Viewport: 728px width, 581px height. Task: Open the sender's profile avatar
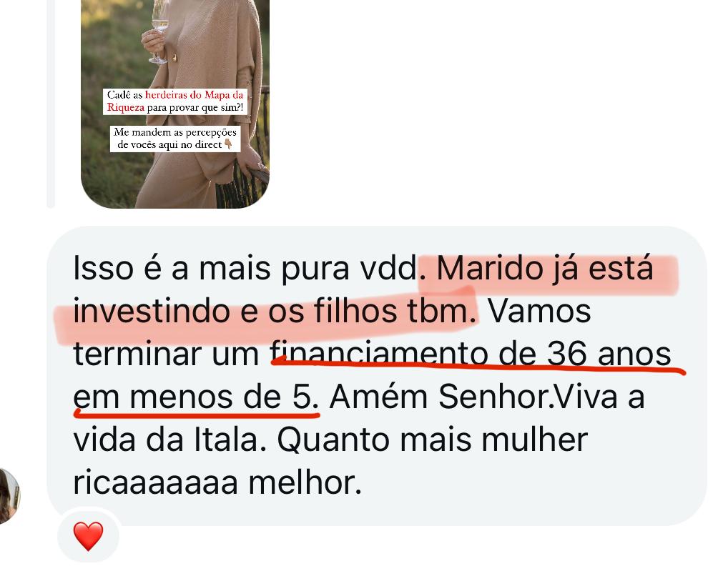pos(9,496)
